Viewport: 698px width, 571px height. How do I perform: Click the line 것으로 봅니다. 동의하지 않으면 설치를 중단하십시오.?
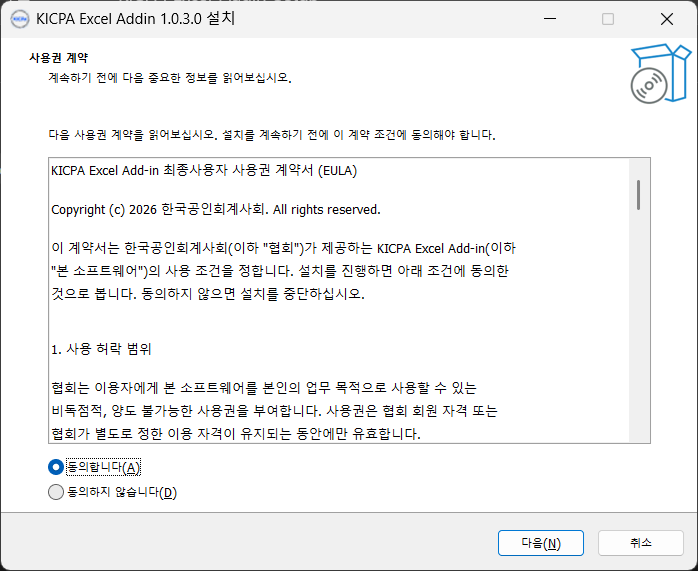(x=208, y=294)
